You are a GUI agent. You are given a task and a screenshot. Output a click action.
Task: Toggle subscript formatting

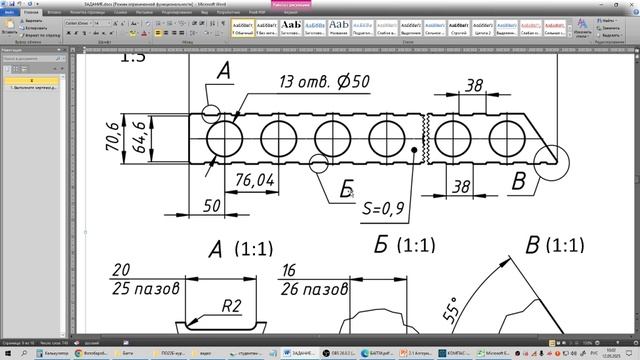click(104, 33)
